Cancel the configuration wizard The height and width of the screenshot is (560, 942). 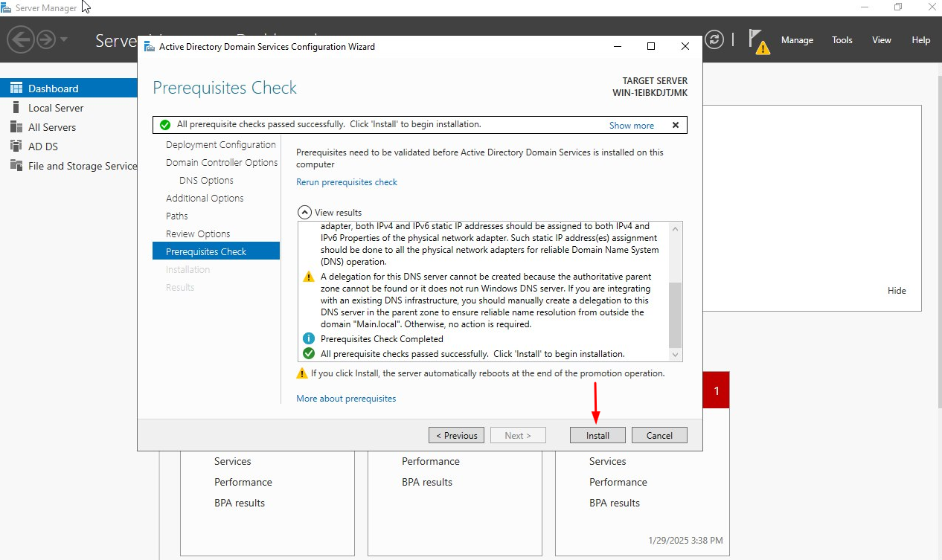(x=659, y=435)
